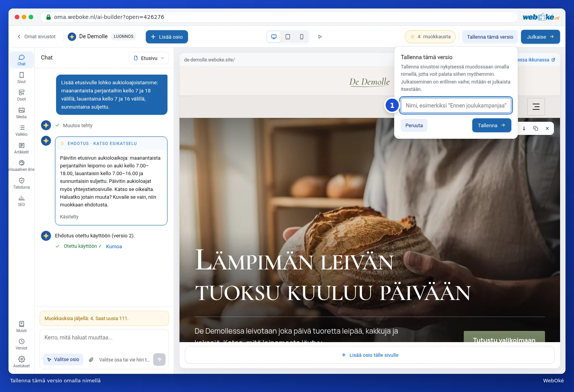This screenshot has width=574, height=392.
Task: Click Peruuta to cancel saving
Action: pyautogui.click(x=414, y=125)
